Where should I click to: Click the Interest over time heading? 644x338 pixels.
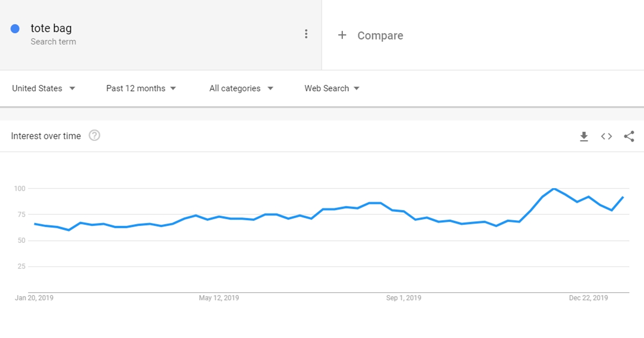46,136
